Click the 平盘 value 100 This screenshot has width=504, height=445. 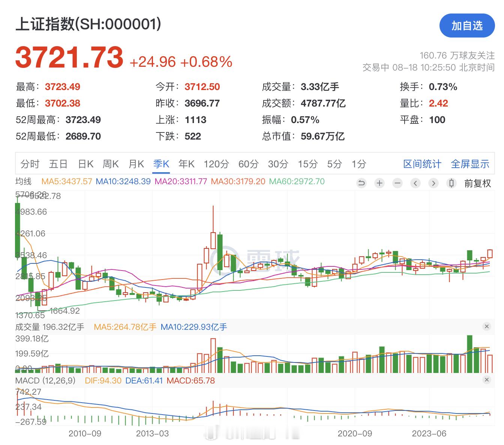pos(437,120)
